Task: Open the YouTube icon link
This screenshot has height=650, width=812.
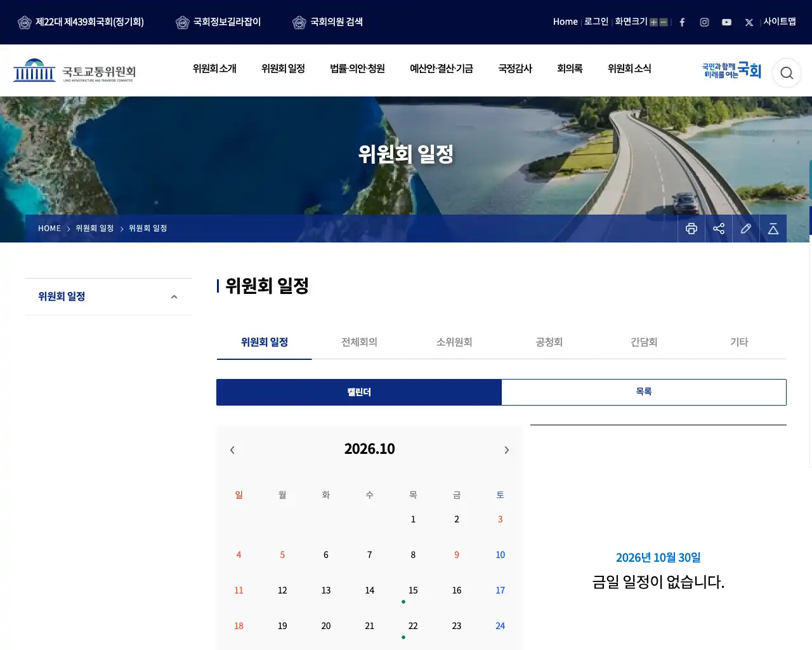Action: coord(726,22)
